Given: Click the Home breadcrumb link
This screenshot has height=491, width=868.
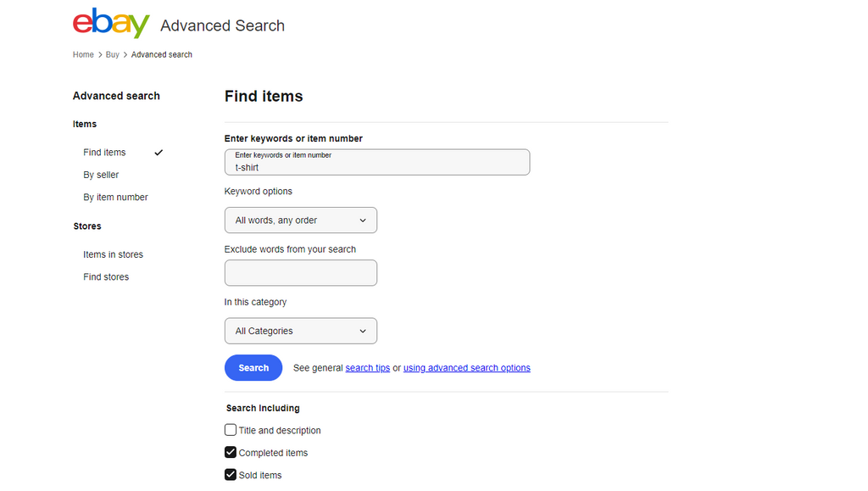Looking at the screenshot, I should [x=83, y=55].
